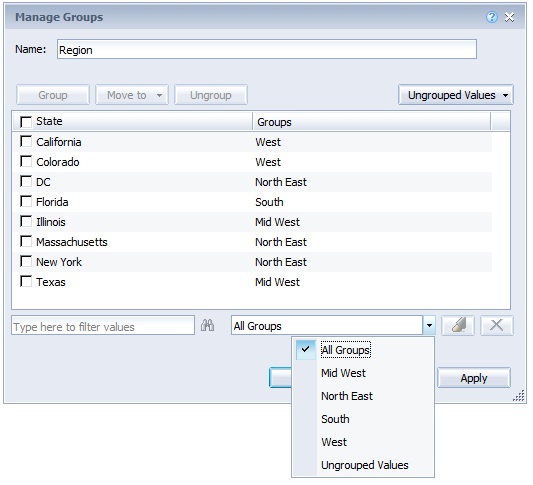
Task: Expand the Move to dropdown arrow
Action: 159,95
